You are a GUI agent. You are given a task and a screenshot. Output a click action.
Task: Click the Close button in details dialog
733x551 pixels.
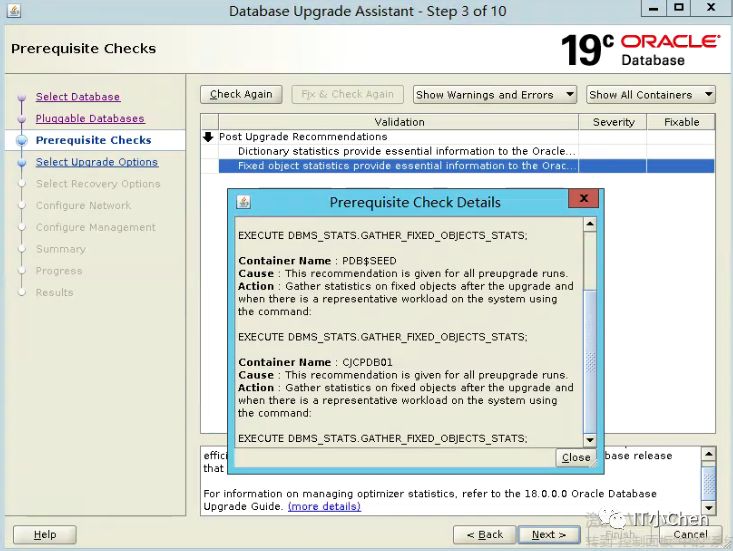click(x=576, y=458)
